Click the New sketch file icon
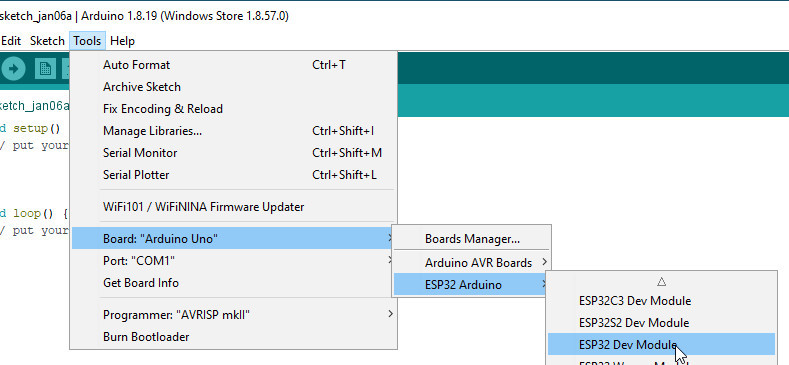The image size is (789, 365). pos(45,68)
